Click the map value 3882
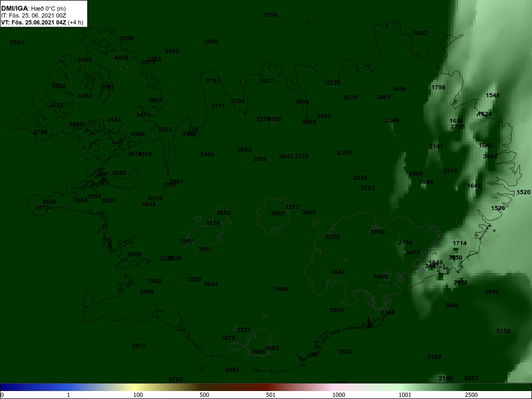The width and height of the screenshot is (532, 399). 309,212
